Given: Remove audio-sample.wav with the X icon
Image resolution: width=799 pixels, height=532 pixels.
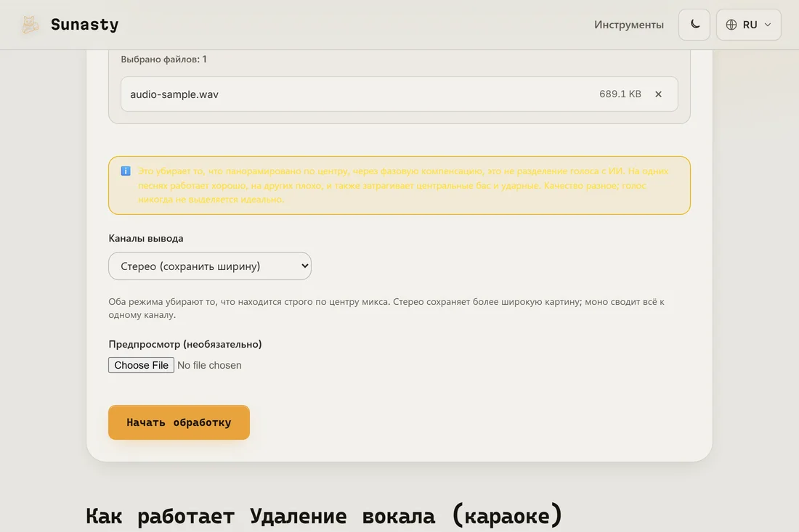Looking at the screenshot, I should click(x=658, y=94).
